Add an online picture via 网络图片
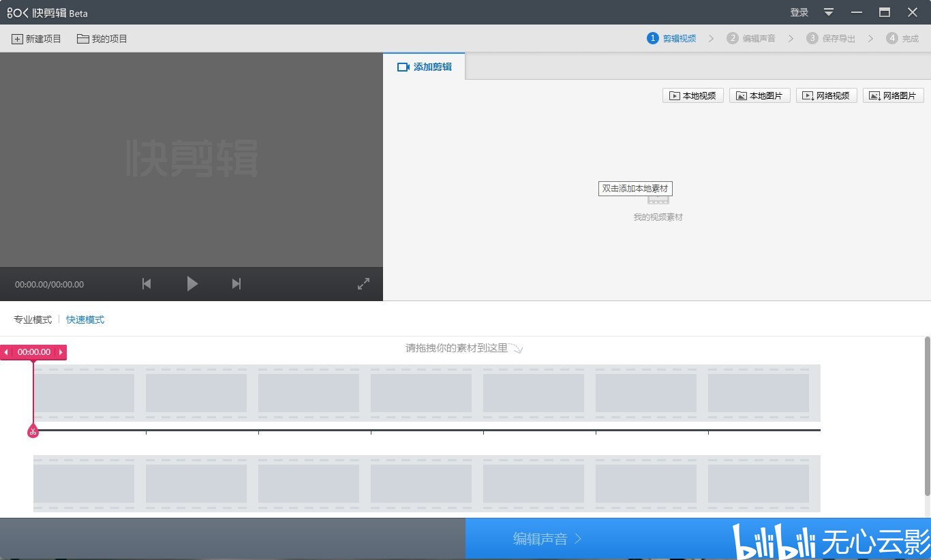The height and width of the screenshot is (560, 931). click(x=893, y=95)
